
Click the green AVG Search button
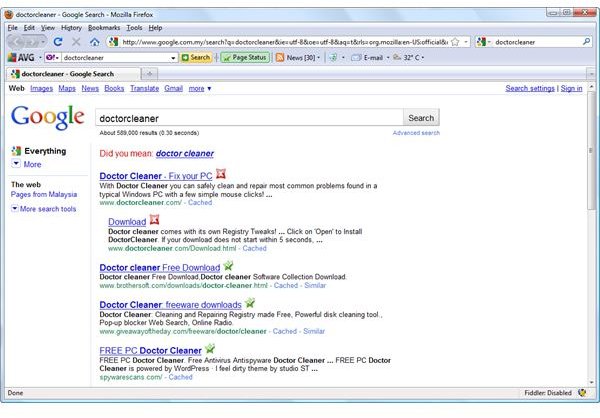pos(196,57)
